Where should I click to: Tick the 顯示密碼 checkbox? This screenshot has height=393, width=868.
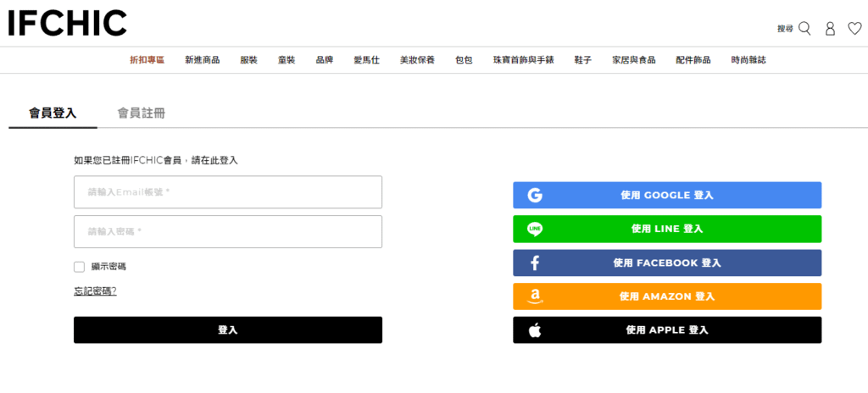(x=79, y=267)
